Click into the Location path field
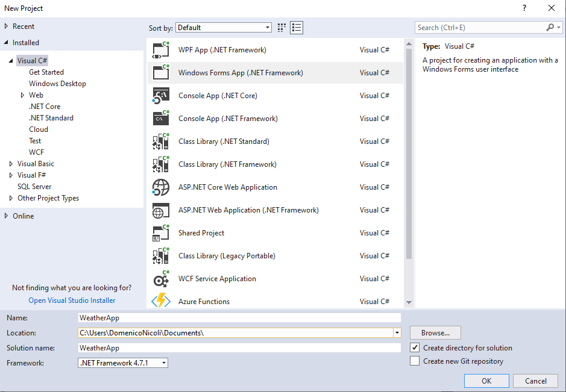This screenshot has width=566, height=392. point(235,332)
